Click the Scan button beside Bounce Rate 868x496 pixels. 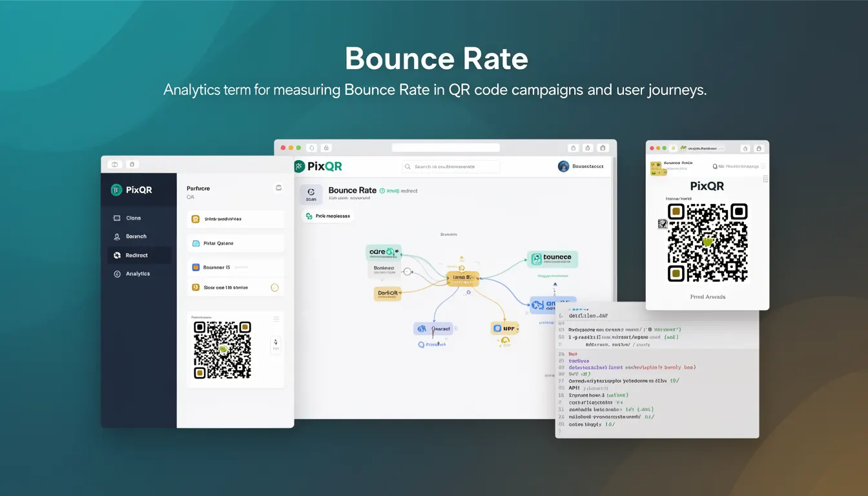tap(311, 194)
